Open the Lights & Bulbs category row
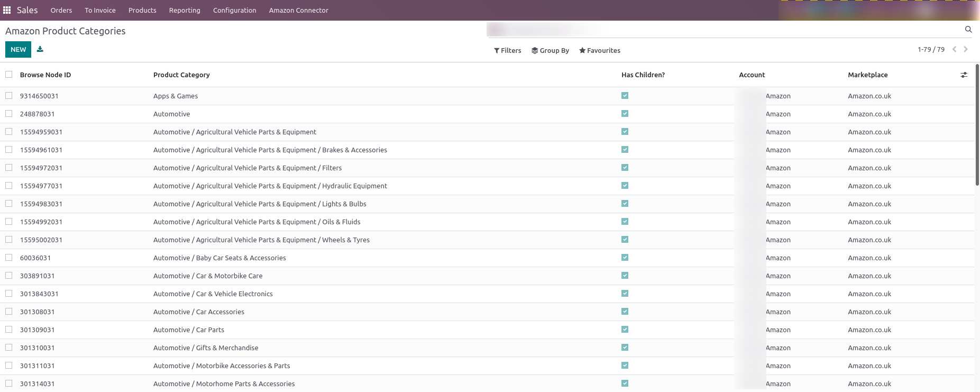 coord(260,204)
